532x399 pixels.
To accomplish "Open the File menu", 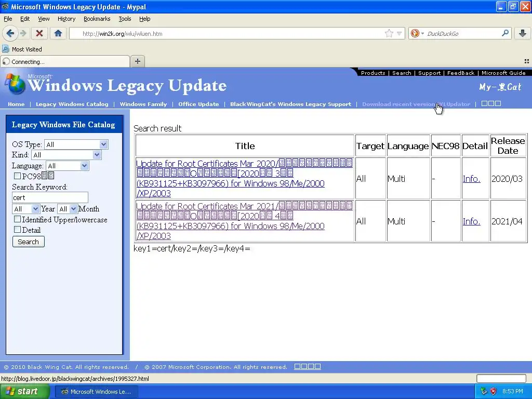I will pyautogui.click(x=8, y=19).
